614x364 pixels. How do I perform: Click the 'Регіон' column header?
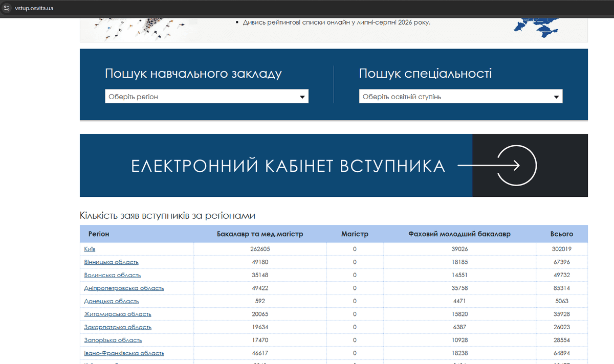99,234
